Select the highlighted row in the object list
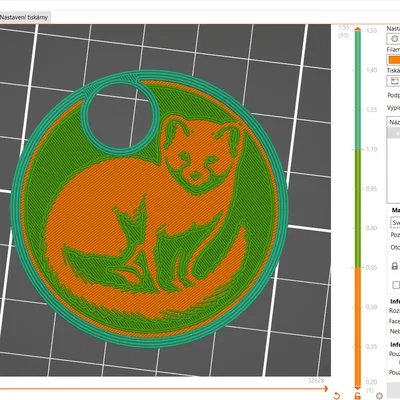This screenshot has height=400, width=400. [x=394, y=133]
